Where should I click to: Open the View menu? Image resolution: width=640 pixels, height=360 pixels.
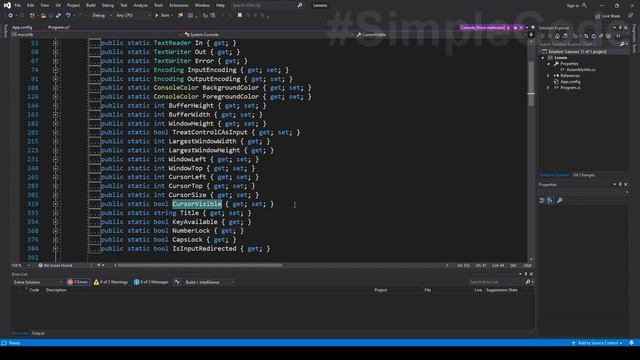click(44, 5)
